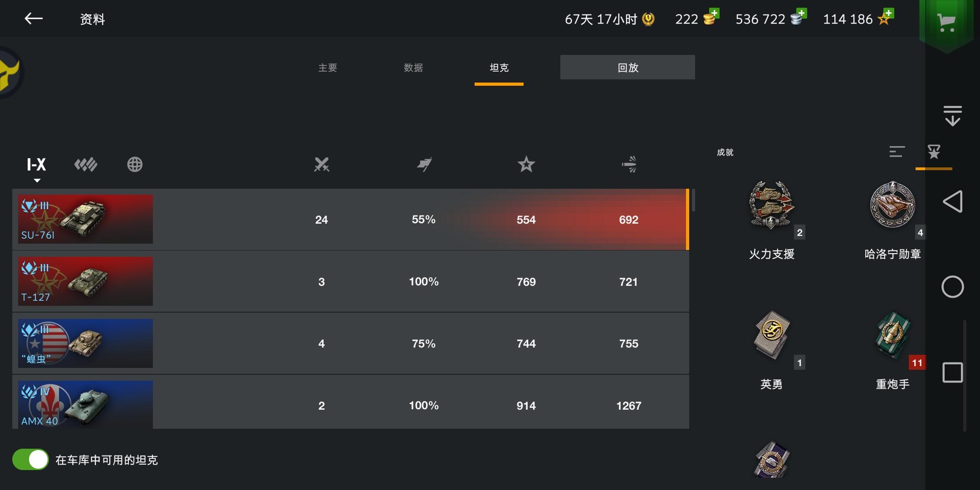Sort by average experience star icon
Viewport: 980px width, 490px height.
point(526,164)
